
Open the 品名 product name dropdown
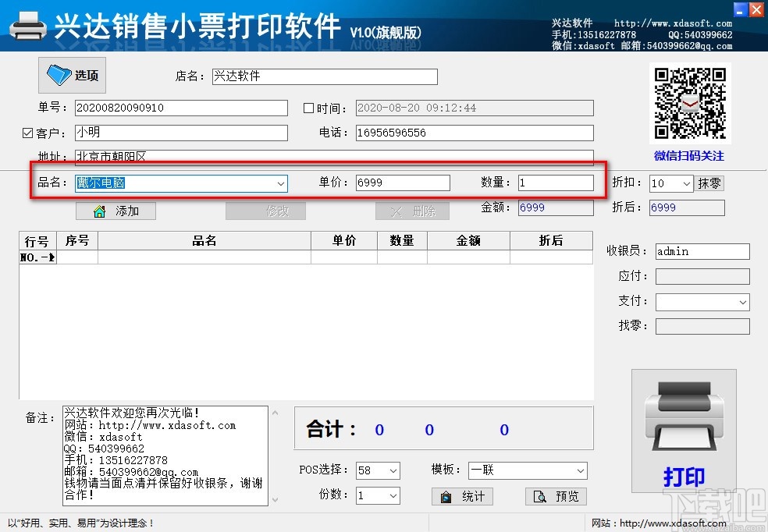281,183
